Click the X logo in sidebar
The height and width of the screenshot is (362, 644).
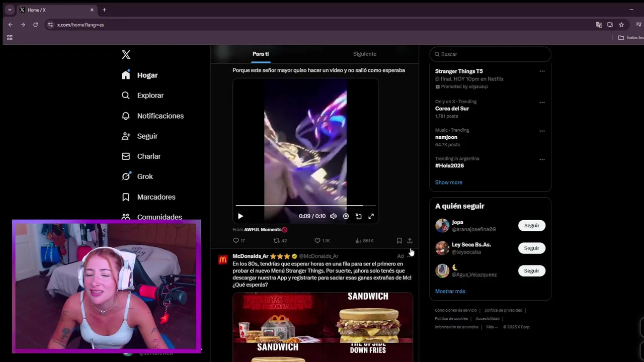tap(126, 55)
